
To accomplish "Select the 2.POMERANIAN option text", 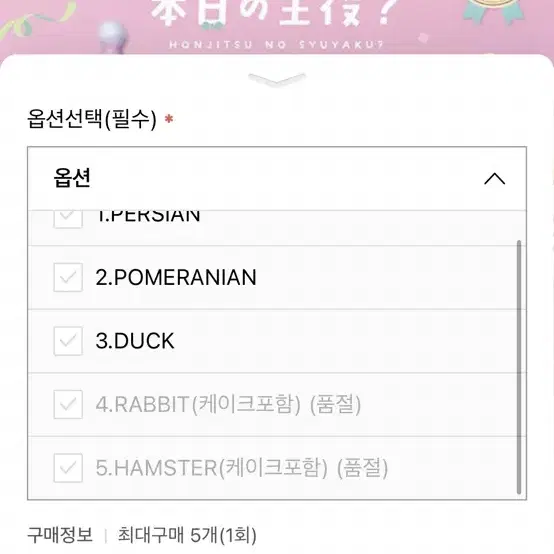I will [x=176, y=277].
